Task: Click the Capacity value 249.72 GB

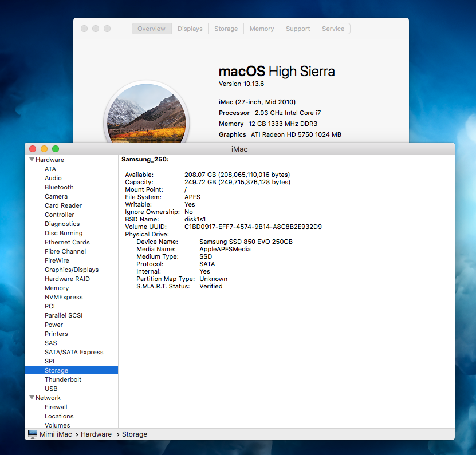Action: click(x=237, y=182)
